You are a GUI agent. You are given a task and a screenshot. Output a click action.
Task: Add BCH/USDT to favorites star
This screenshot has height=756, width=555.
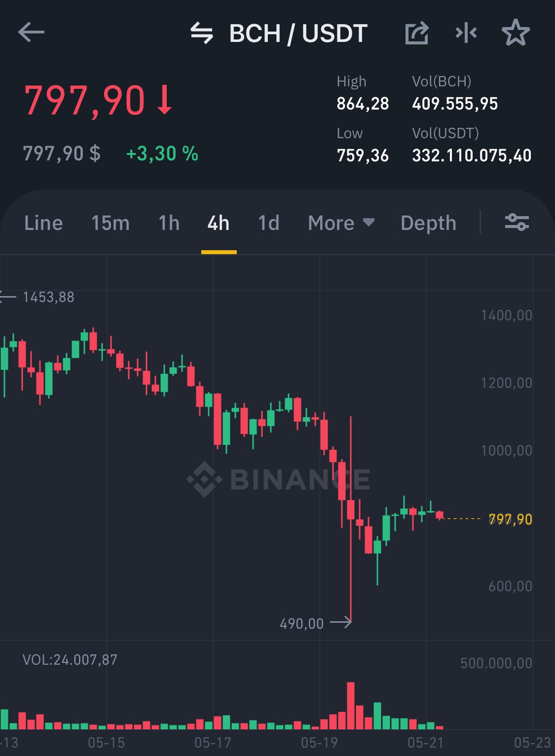(x=516, y=33)
